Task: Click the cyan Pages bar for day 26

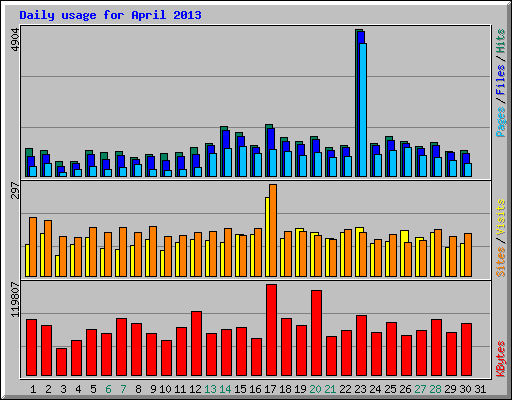Action: click(408, 162)
